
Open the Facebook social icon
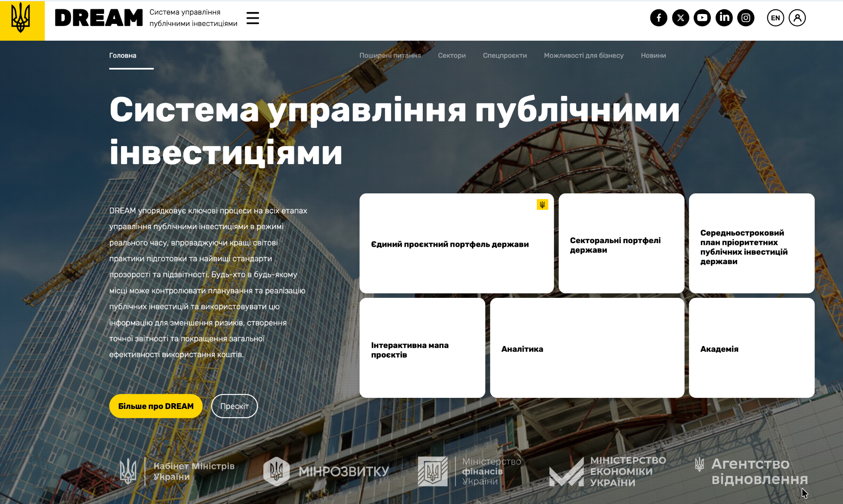[659, 18]
